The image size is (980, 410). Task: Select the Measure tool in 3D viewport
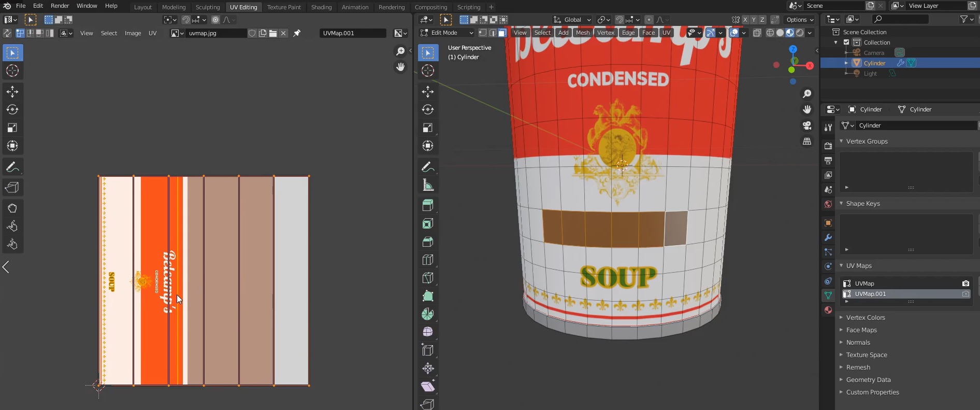coord(428,185)
